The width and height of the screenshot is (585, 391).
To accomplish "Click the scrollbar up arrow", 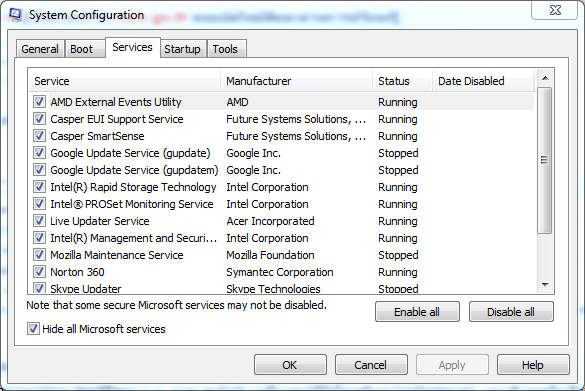I will pos(545,78).
